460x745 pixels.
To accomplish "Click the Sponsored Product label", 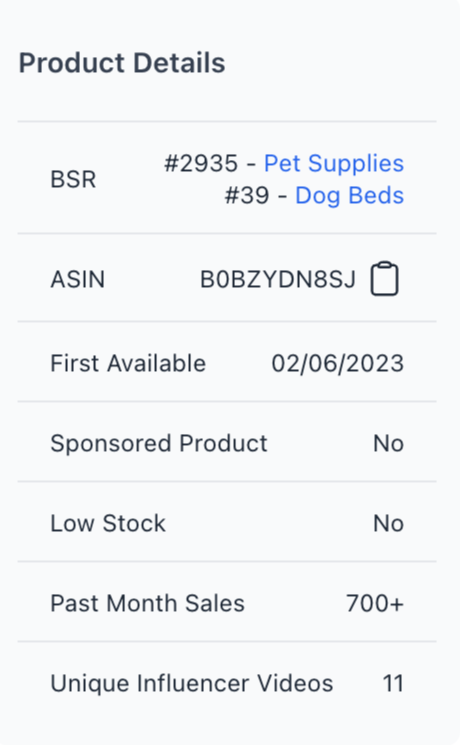I will click(159, 444).
